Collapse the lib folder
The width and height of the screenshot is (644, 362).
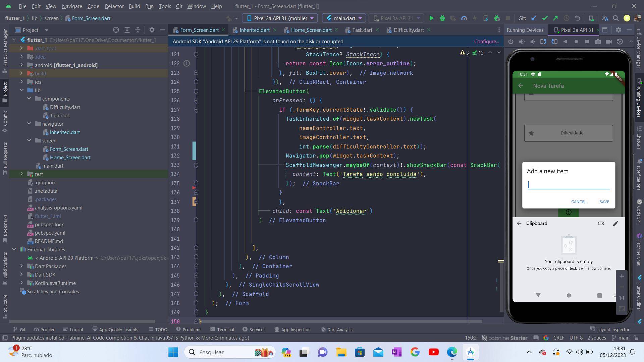[x=22, y=90]
